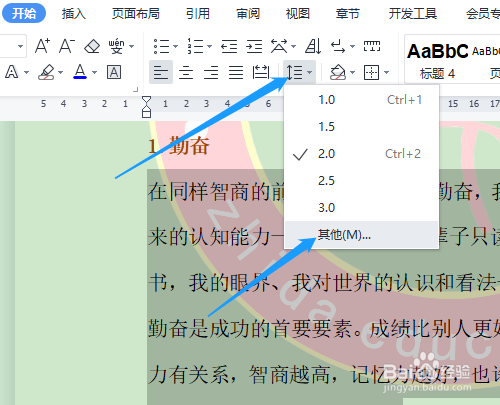Screen dimensions: 500x405
Task: Open the 开始 ribbon tab
Action: coord(24,13)
